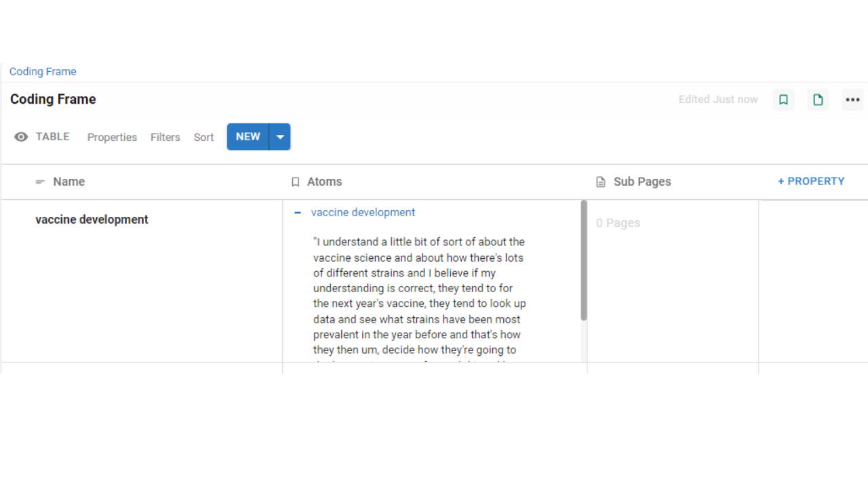The height and width of the screenshot is (488, 868).
Task: Open the Filters menu
Action: coord(165,137)
